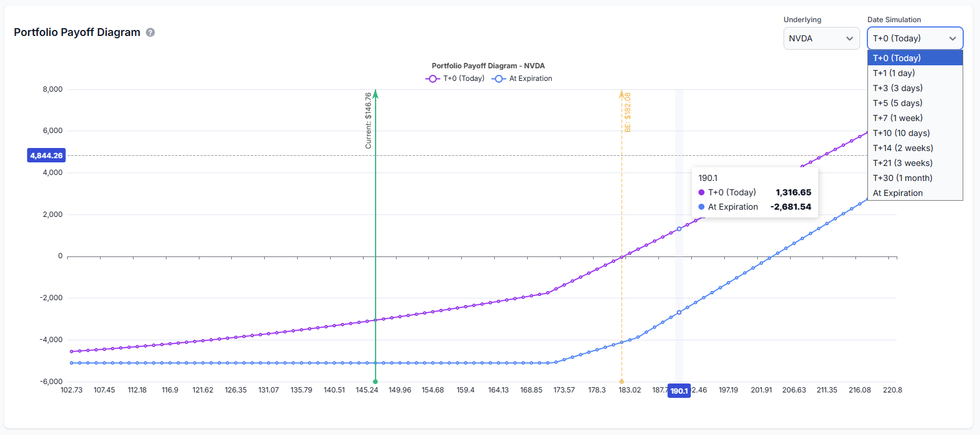This screenshot has height=435, width=980.
Task: Toggle the T+0 (Today) legend series
Action: 455,78
